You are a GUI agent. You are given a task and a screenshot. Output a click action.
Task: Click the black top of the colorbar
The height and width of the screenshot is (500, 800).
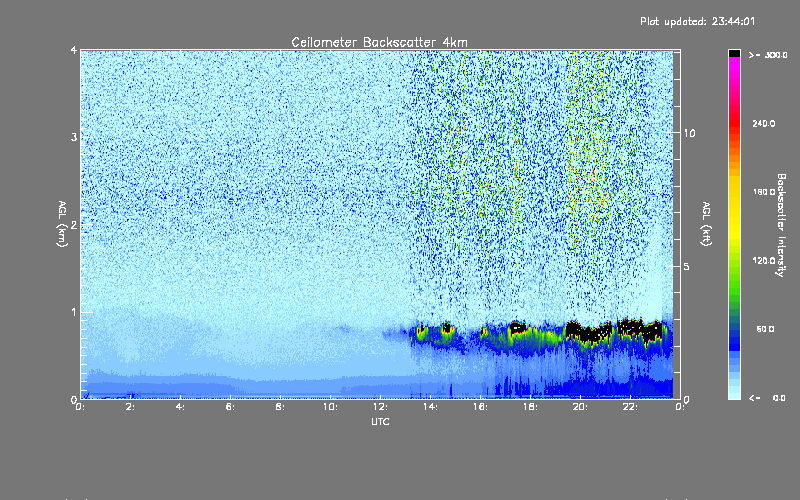click(x=734, y=53)
